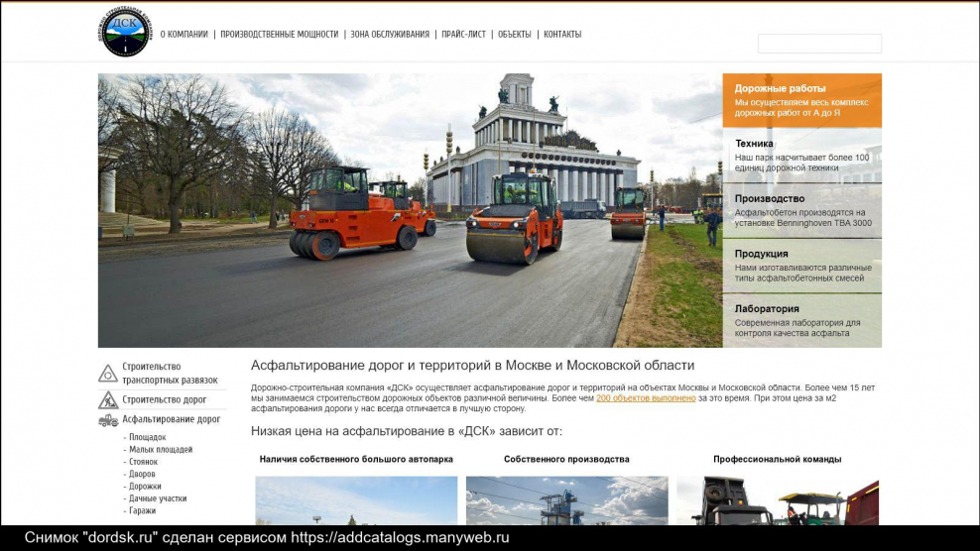Click the Профессиональной команды caption
Image resolution: width=980 pixels, height=551 pixels.
(x=778, y=459)
